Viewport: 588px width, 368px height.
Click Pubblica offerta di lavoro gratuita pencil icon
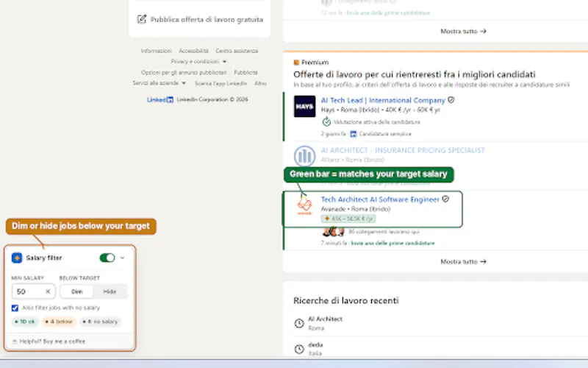141,19
